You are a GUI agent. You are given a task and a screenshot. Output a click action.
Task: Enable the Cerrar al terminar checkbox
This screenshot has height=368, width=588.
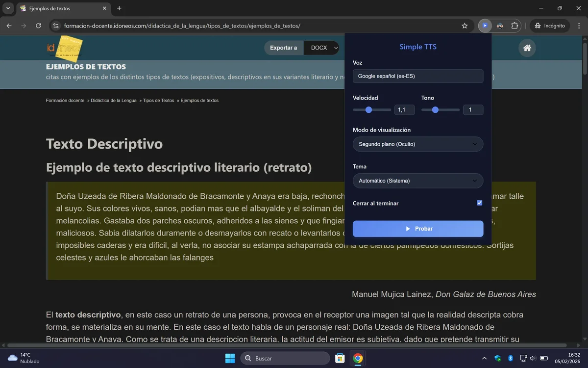coord(479,202)
